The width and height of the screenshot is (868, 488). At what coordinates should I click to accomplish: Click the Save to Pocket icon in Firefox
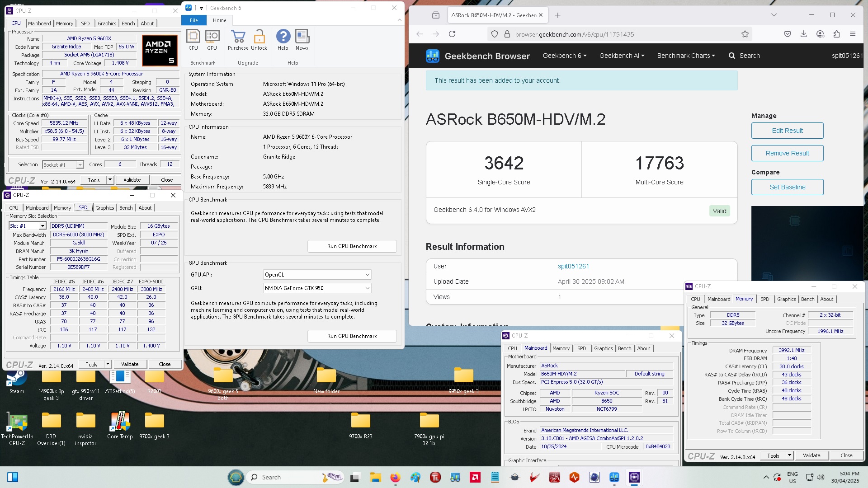pos(788,34)
